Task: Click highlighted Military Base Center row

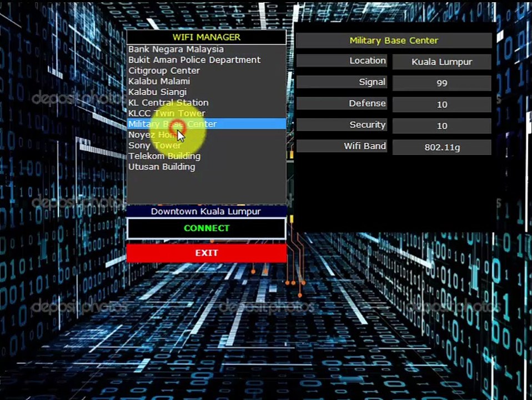Action: (206, 124)
